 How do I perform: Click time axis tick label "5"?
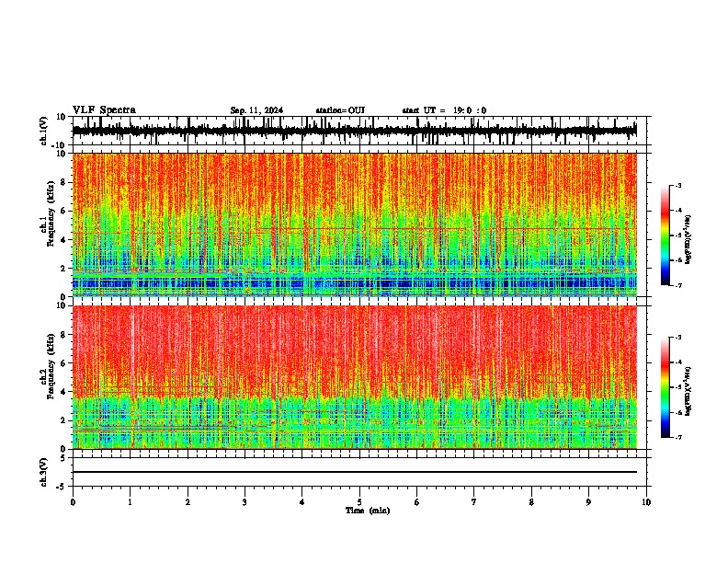click(359, 502)
